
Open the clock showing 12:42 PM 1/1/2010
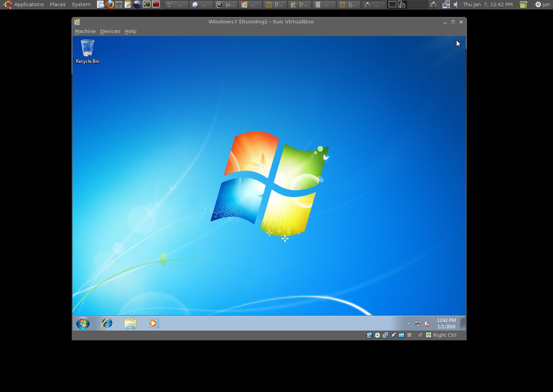coord(446,323)
